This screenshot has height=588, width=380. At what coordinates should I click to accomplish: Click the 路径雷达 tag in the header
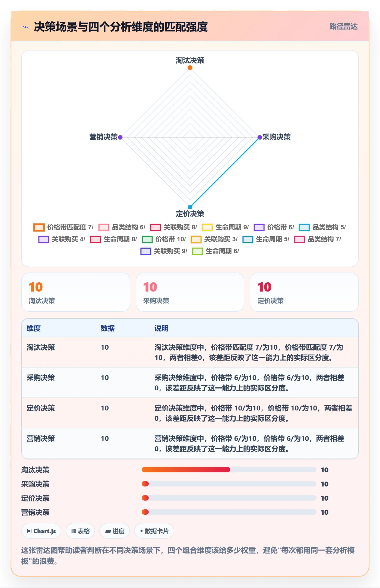coord(343,27)
